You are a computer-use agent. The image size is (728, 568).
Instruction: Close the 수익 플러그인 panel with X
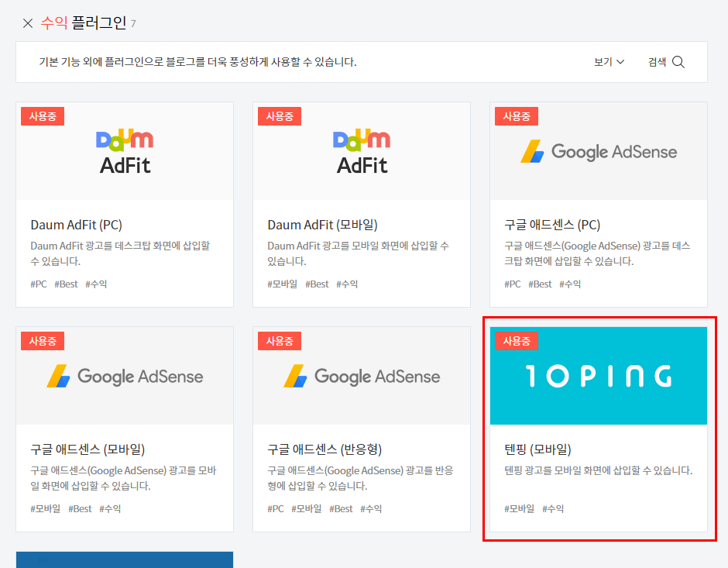[x=28, y=22]
